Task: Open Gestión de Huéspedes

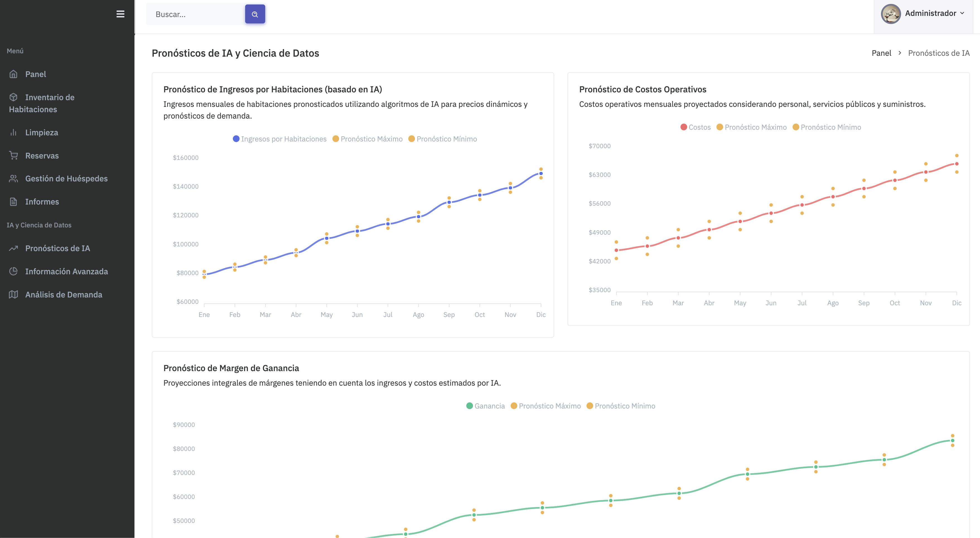Action: coord(66,178)
